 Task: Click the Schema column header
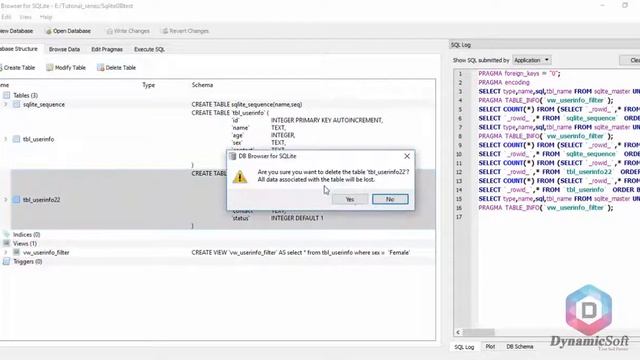click(x=202, y=85)
